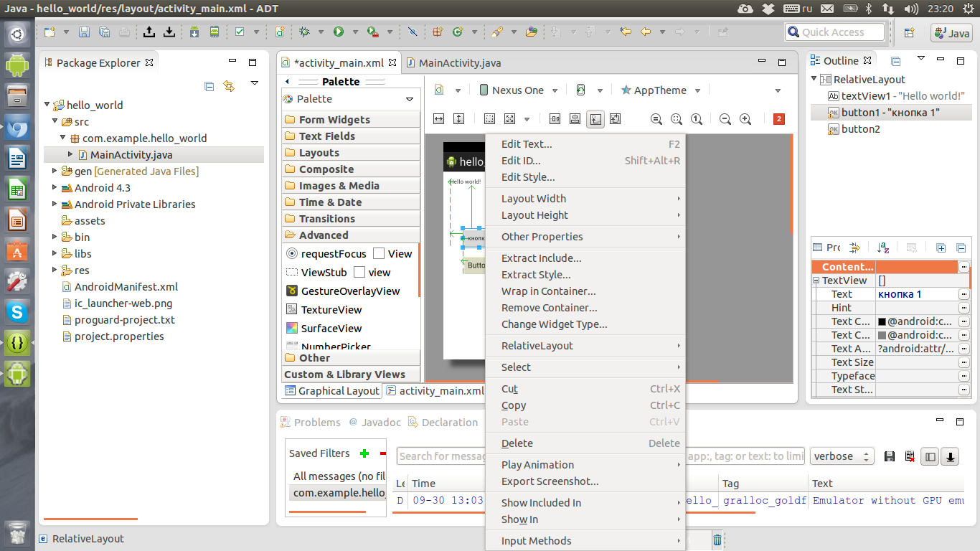Click the Quick Access search field

pyautogui.click(x=835, y=32)
